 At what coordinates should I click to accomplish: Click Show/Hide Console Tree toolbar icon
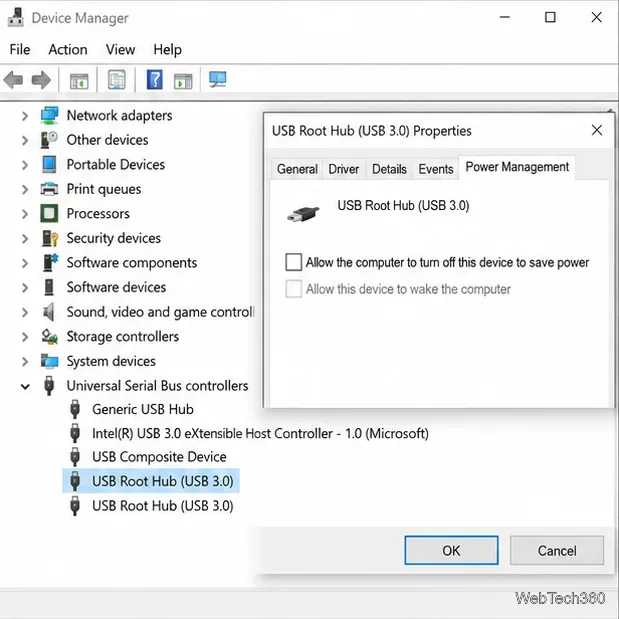click(x=79, y=81)
